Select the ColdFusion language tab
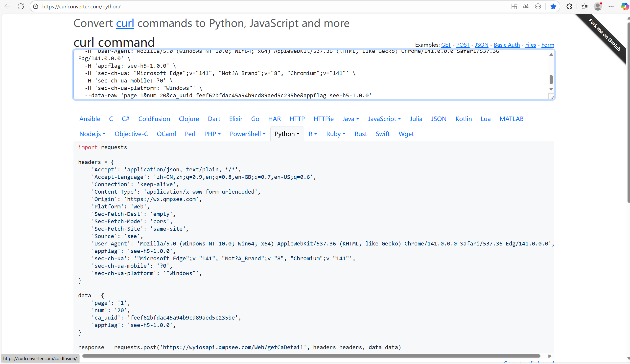The height and width of the screenshot is (364, 630). pos(154,119)
